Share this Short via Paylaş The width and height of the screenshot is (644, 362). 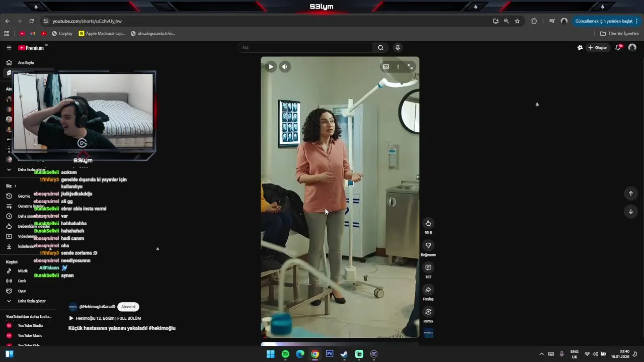tap(428, 290)
